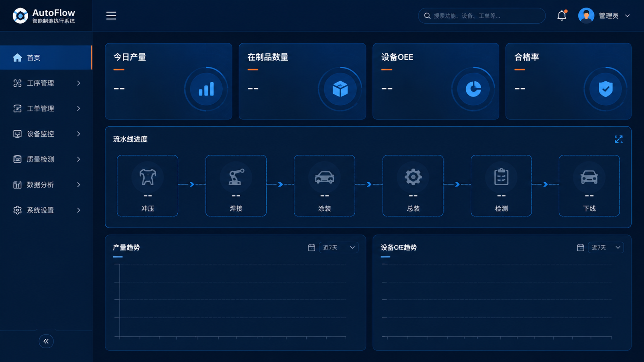The width and height of the screenshot is (644, 362).
Task: Select the 总装 assembly gear icon
Action: (x=413, y=177)
